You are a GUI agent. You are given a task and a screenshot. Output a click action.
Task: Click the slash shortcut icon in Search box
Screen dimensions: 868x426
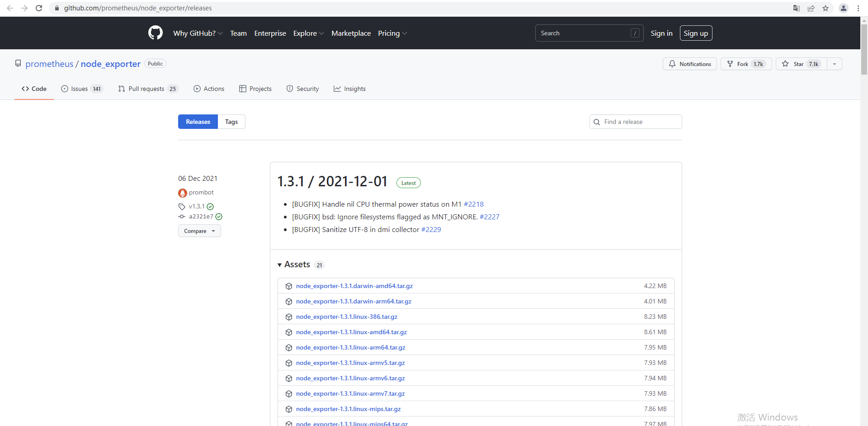(x=635, y=33)
